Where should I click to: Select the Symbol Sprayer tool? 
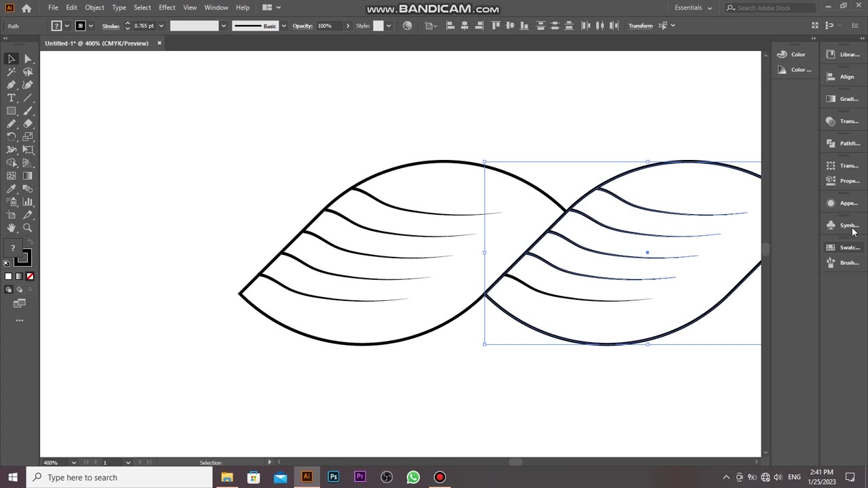12,202
